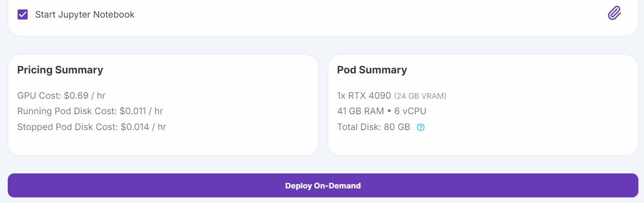Screen dimensions: 644x203
Task: Launch the pod with Deploy On-Demand
Action: (x=323, y=185)
